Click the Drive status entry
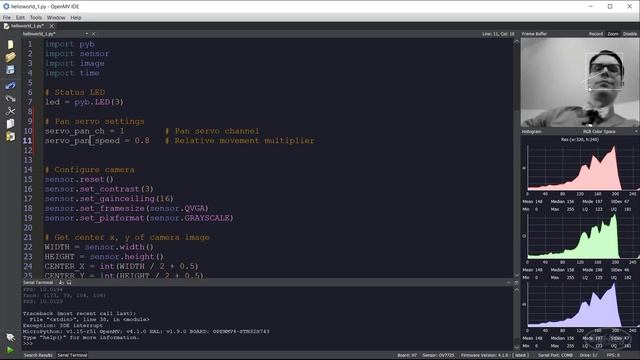 (588, 355)
